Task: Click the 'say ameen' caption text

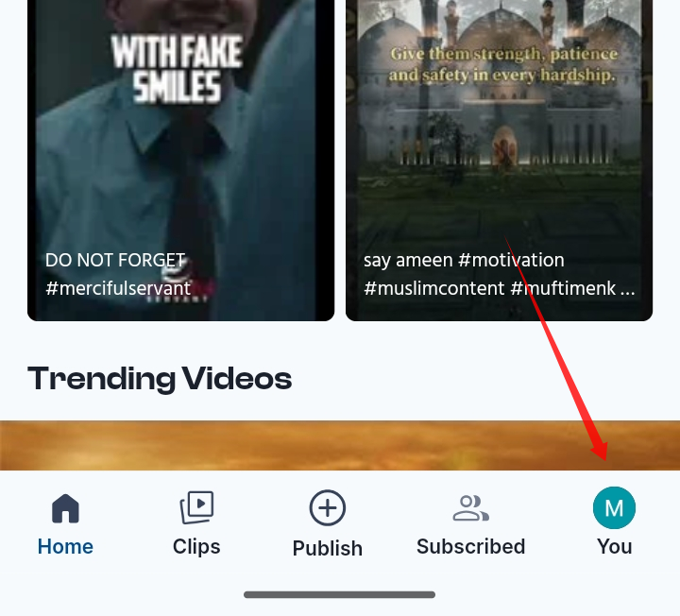Action: coord(407,260)
